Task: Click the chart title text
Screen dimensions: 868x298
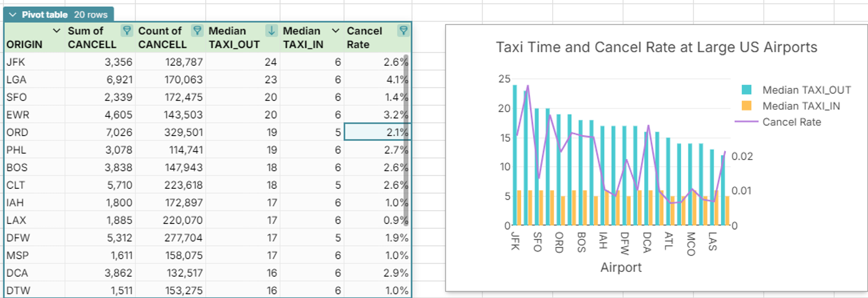Action: point(656,47)
